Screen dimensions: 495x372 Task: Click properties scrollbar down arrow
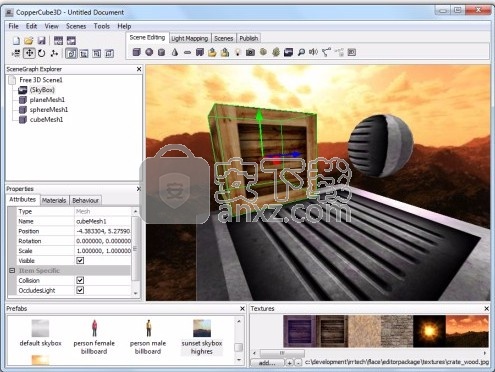(135, 293)
